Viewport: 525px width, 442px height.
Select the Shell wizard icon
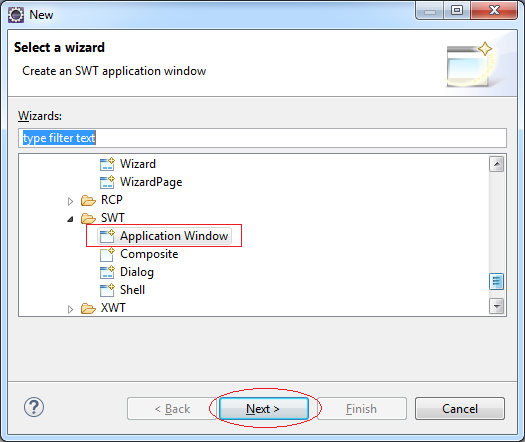[x=107, y=290]
